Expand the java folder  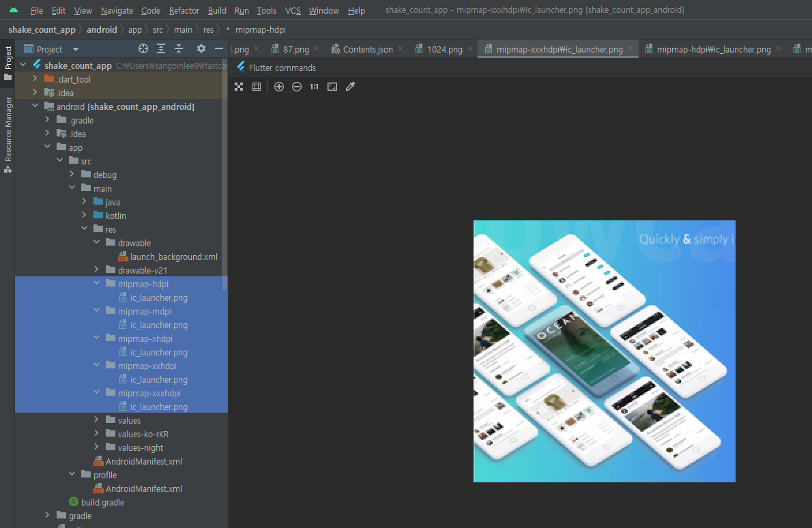pyautogui.click(x=85, y=201)
